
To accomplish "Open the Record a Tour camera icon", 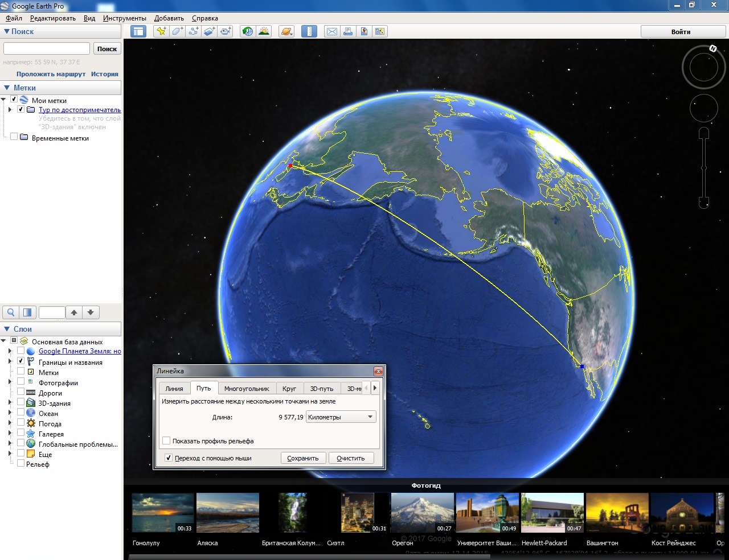I will 226,31.
